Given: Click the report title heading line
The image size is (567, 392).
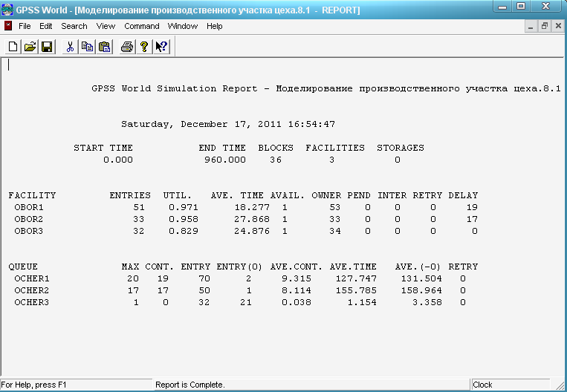Looking at the screenshot, I should (325, 88).
